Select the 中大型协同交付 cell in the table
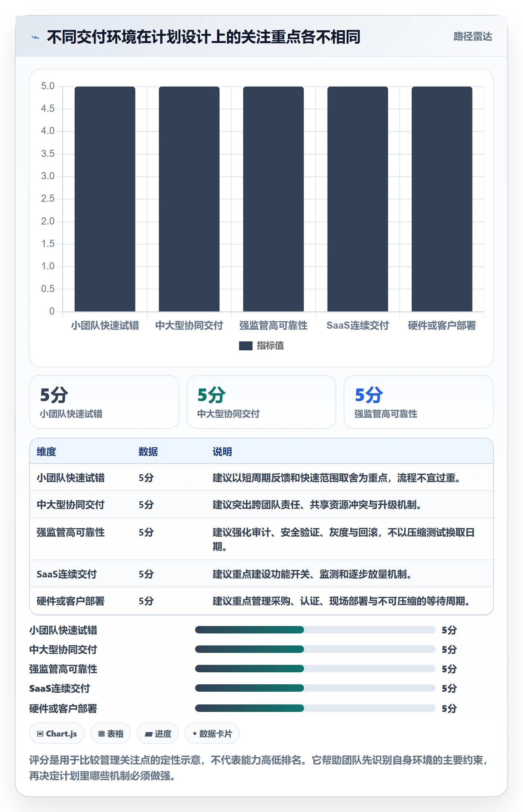Screen dimensions: 523x812 click(71, 505)
